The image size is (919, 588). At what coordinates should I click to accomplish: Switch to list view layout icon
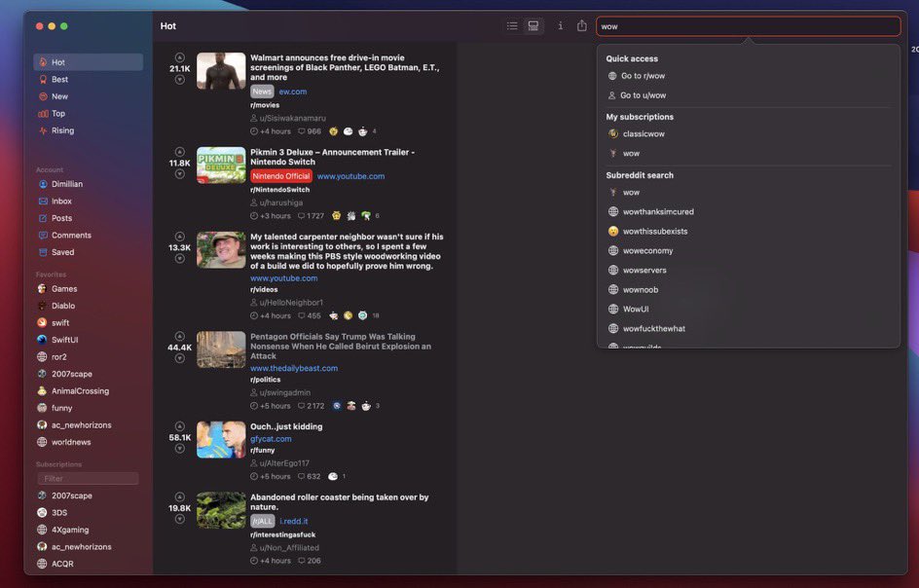pos(512,25)
